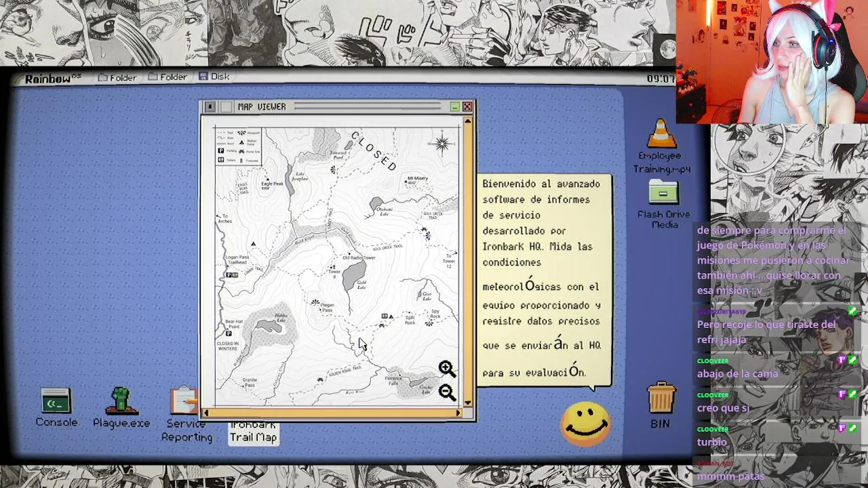The image size is (868, 488).
Task: Click the Map Viewer horizontal scrollbar track
Action: click(332, 413)
